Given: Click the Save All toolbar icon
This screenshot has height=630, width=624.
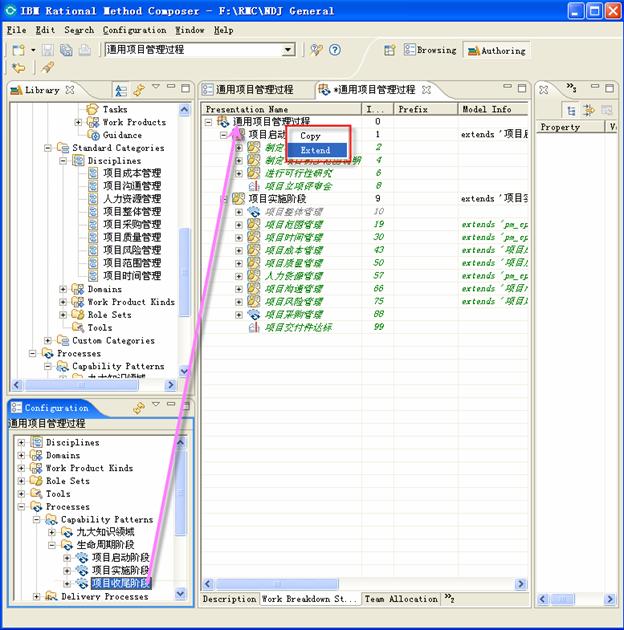Looking at the screenshot, I should (66, 50).
